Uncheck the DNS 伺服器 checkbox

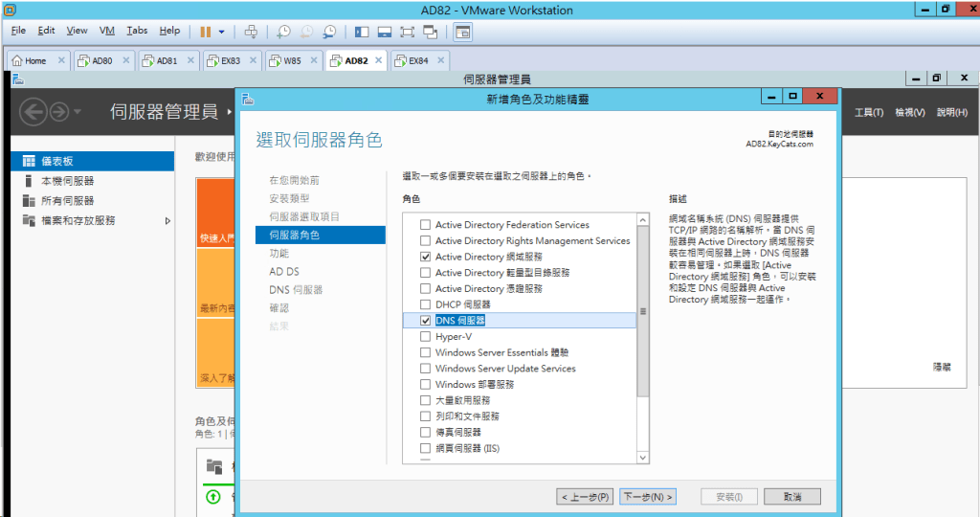[426, 321]
